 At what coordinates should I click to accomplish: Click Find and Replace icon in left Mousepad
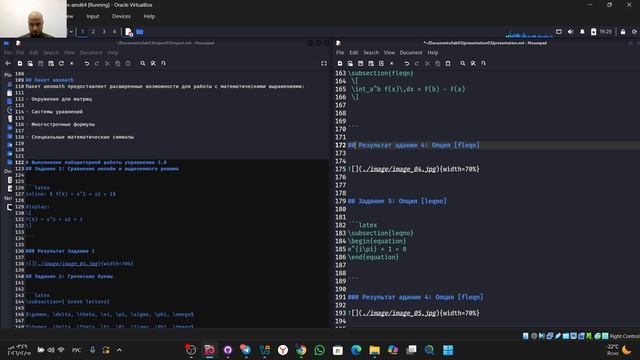click(x=153, y=63)
